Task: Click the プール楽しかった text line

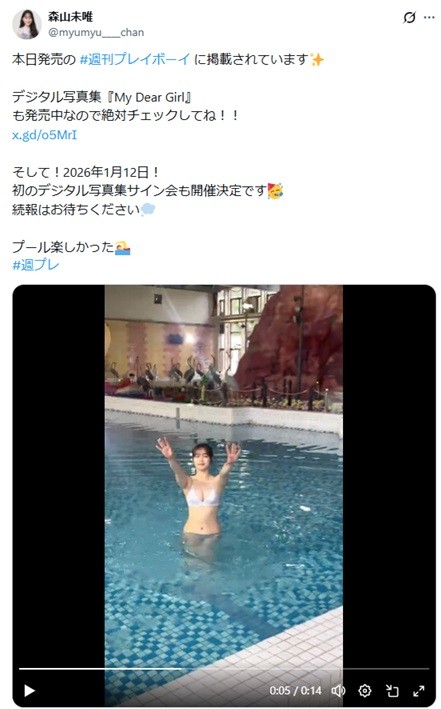Action: pyautogui.click(x=71, y=247)
